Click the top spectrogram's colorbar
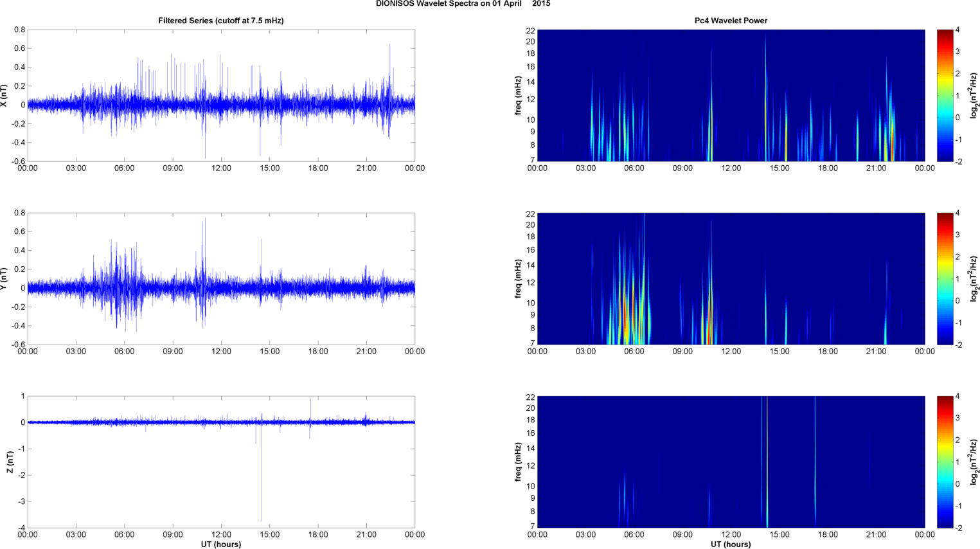 click(x=945, y=96)
